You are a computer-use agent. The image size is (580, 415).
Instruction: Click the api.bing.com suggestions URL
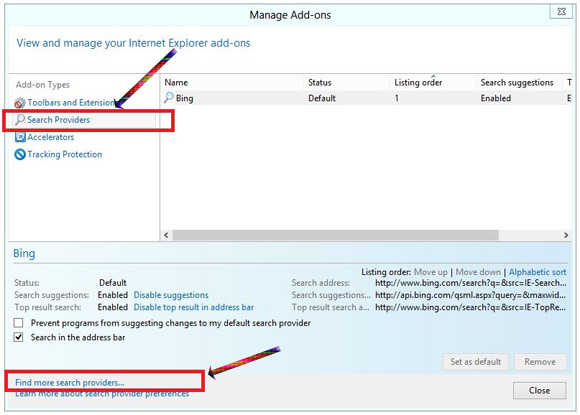coord(470,295)
